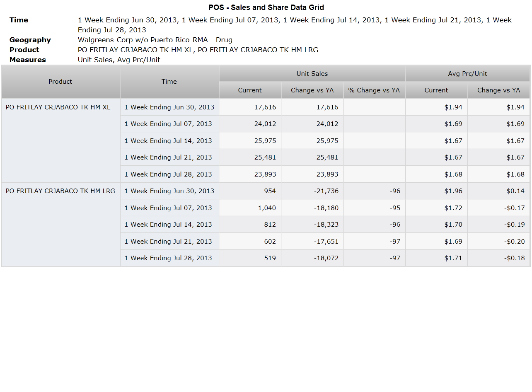Viewport: 532px width, 392px height.
Task: Click the change cell -18,323
Action: [x=312, y=224]
